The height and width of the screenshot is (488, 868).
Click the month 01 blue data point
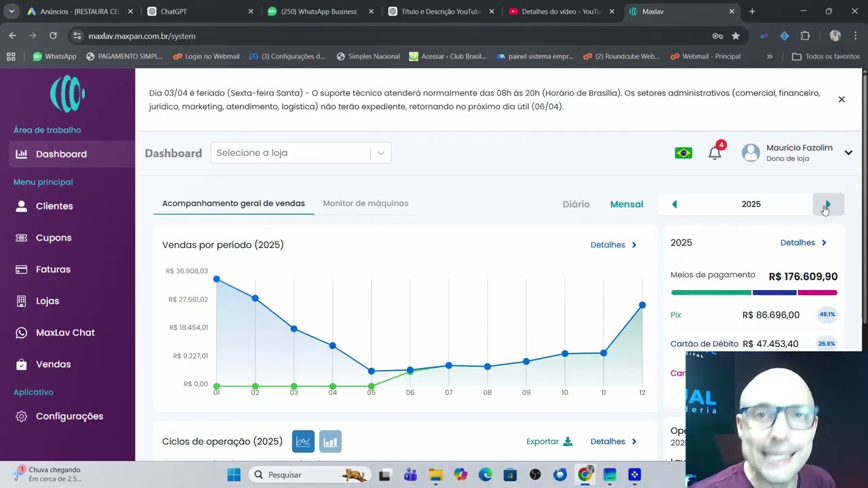(x=216, y=279)
